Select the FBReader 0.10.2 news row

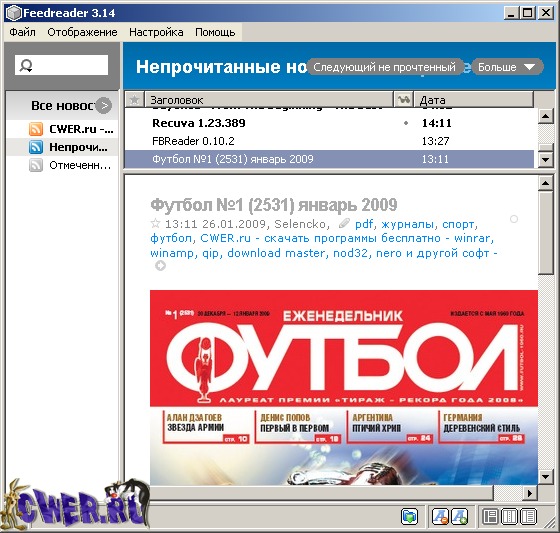pyautogui.click(x=329, y=141)
